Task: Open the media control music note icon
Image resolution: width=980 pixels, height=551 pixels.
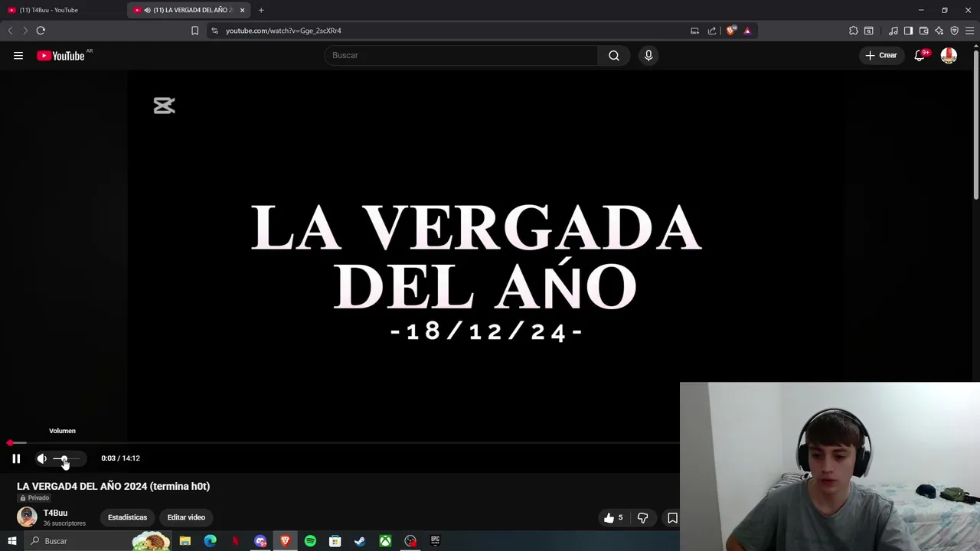Action: point(893,31)
